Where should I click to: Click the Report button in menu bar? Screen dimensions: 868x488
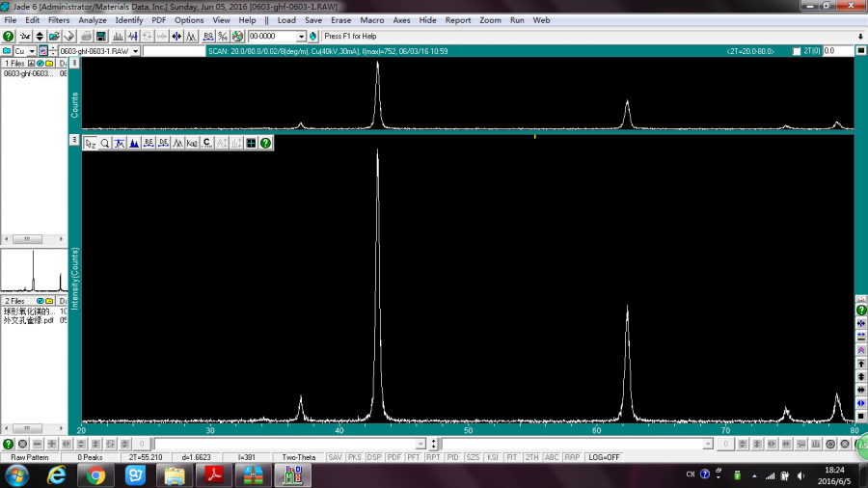click(458, 20)
